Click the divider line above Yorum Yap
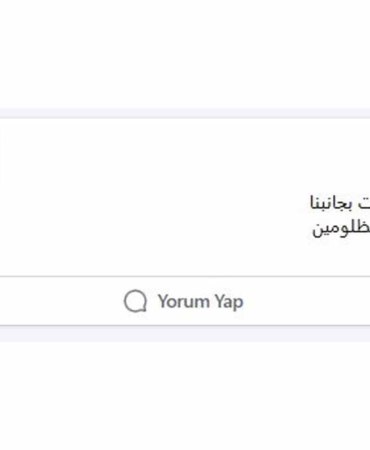370x450 pixels. coord(185,276)
